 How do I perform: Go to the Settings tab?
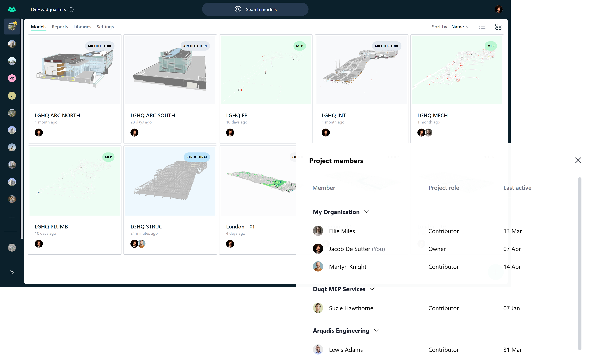coord(105,27)
